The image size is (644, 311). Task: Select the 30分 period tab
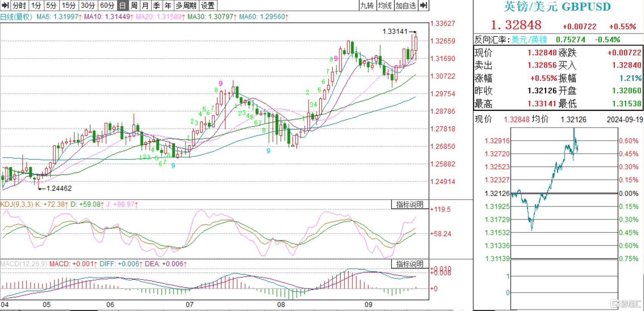click(88, 5)
